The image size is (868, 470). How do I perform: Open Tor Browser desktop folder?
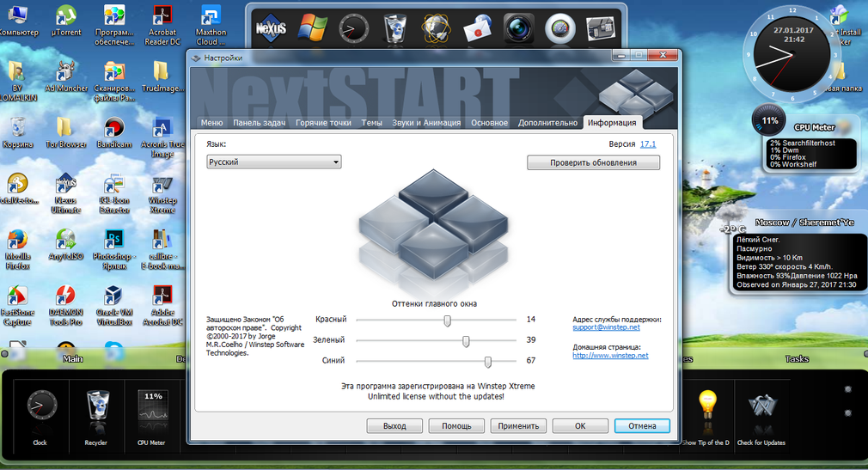(66, 133)
